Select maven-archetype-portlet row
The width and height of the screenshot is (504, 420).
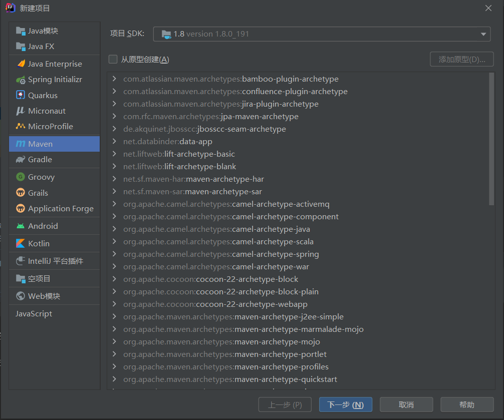(x=298, y=354)
